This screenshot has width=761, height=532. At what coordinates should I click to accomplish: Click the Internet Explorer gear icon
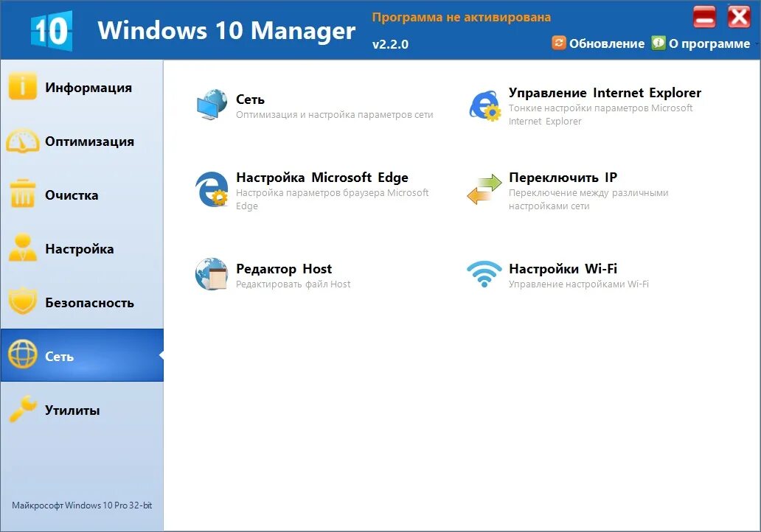(x=484, y=105)
